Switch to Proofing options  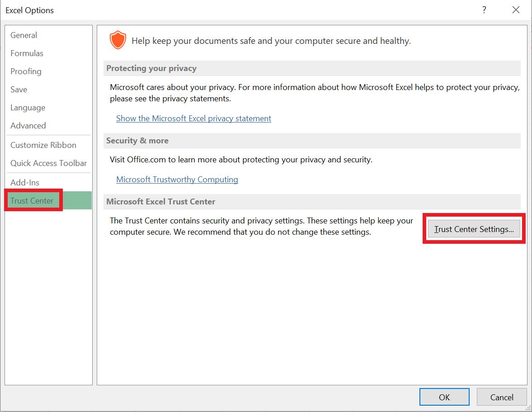pyautogui.click(x=26, y=71)
